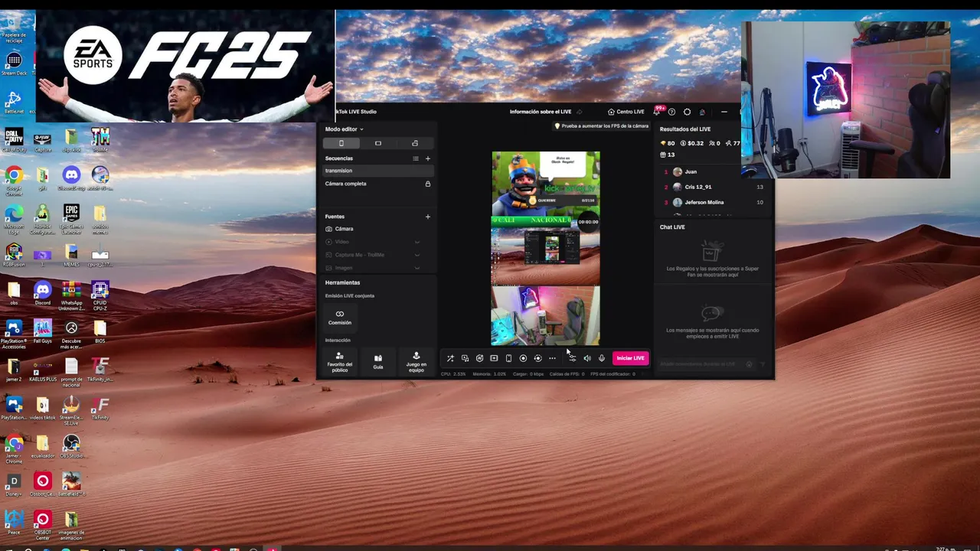
Task: Open LIVE Studio settings gear
Action: [x=687, y=112]
